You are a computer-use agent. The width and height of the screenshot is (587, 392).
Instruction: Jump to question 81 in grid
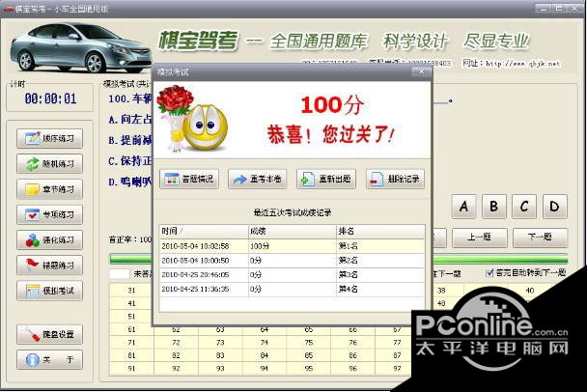pyautogui.click(x=131, y=355)
